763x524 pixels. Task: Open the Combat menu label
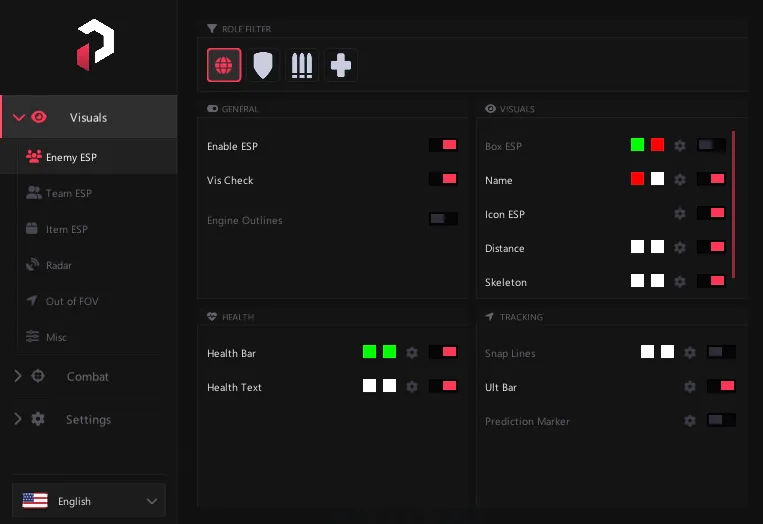(88, 377)
